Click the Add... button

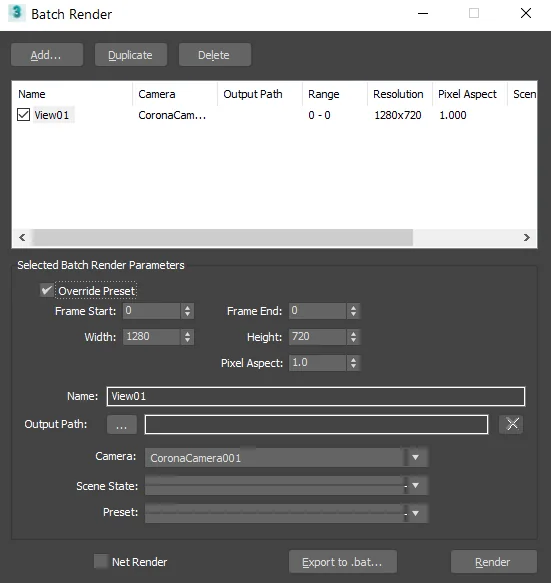point(47,55)
